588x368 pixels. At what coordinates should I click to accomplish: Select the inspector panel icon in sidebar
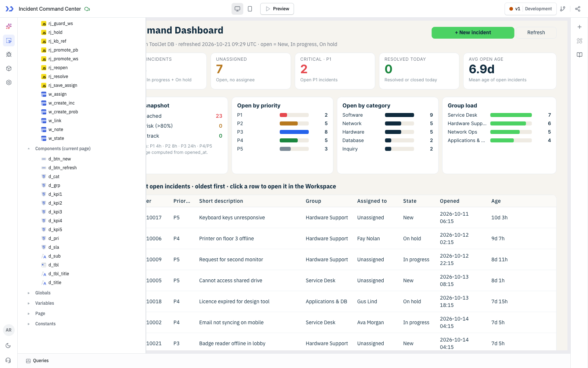click(9, 40)
